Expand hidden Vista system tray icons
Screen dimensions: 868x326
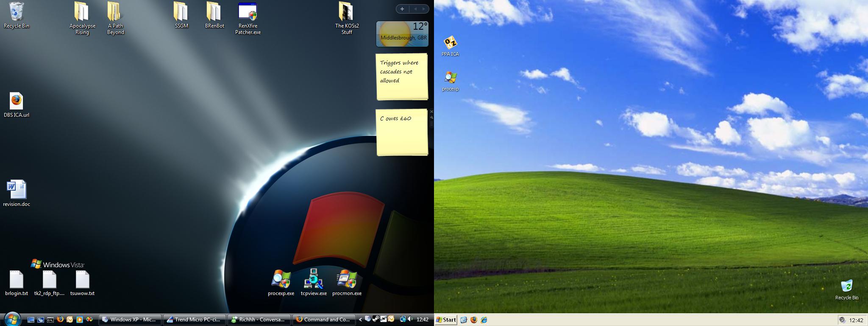pyautogui.click(x=361, y=320)
